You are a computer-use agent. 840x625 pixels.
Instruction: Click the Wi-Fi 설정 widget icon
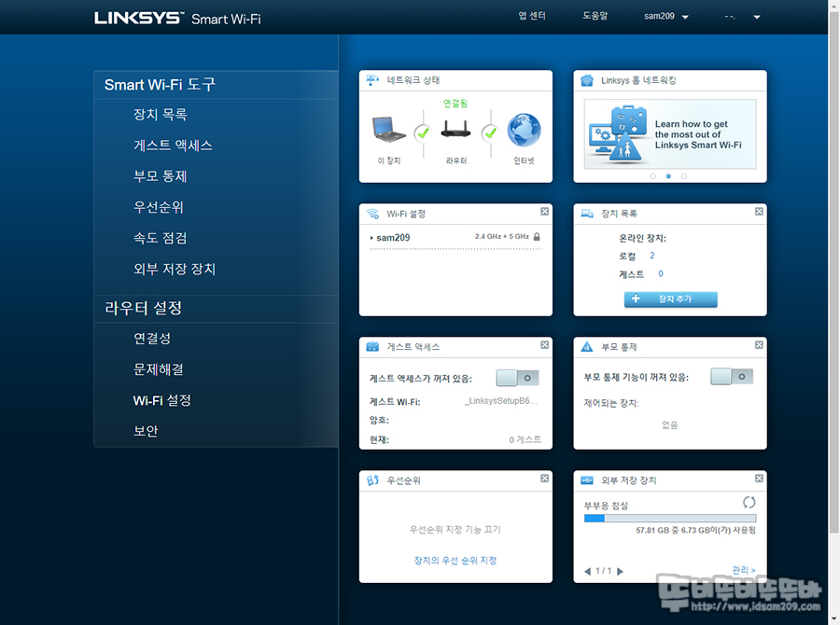tap(372, 214)
